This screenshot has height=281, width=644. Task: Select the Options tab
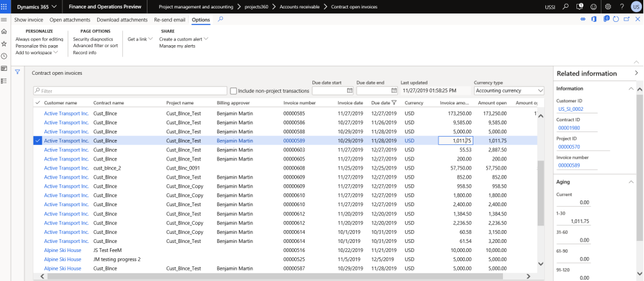click(x=201, y=20)
